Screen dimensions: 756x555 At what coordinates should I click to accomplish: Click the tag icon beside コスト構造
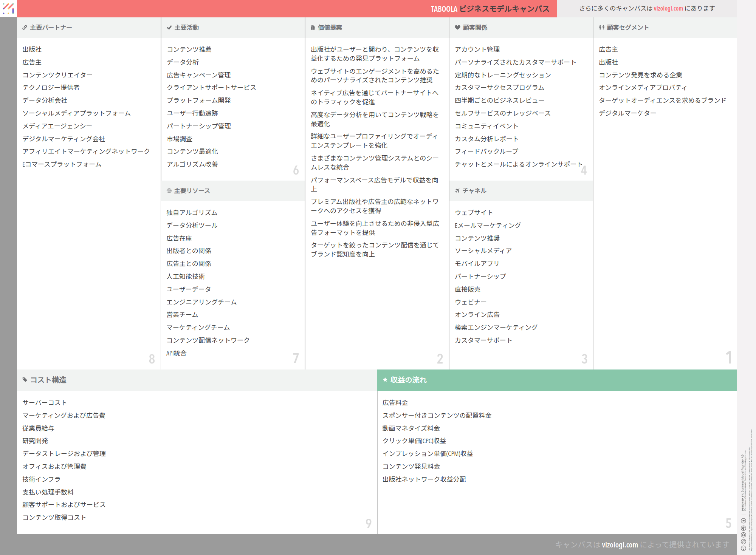pos(25,380)
